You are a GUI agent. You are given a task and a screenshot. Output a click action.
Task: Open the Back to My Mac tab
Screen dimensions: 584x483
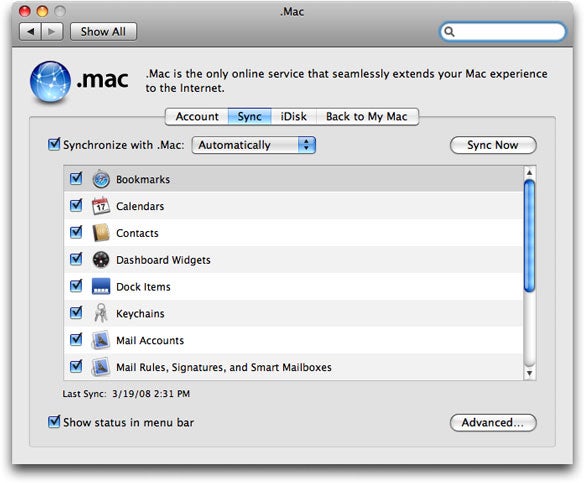[x=367, y=117]
